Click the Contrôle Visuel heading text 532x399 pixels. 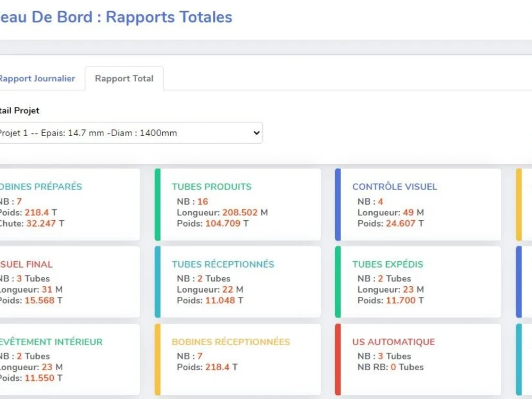point(395,187)
